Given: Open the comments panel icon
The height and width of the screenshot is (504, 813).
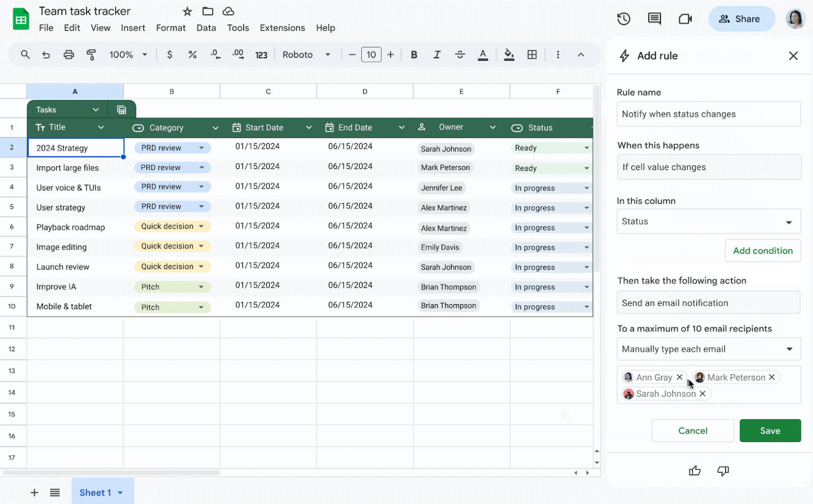Looking at the screenshot, I should tap(655, 19).
